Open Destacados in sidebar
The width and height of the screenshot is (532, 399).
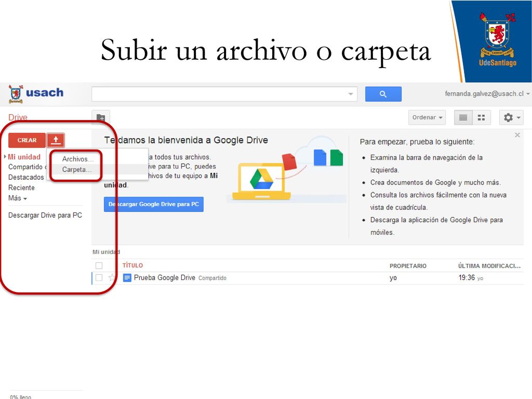pyautogui.click(x=26, y=177)
